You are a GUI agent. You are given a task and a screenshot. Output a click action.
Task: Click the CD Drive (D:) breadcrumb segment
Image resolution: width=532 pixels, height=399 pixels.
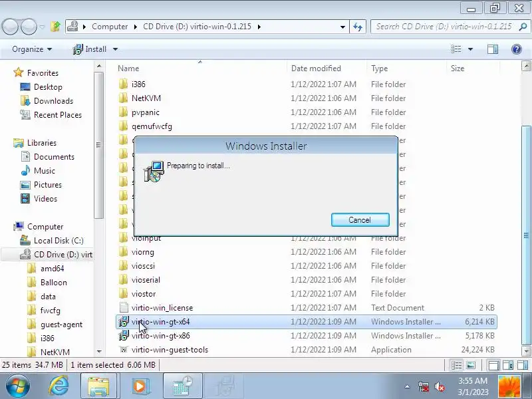[x=197, y=27]
